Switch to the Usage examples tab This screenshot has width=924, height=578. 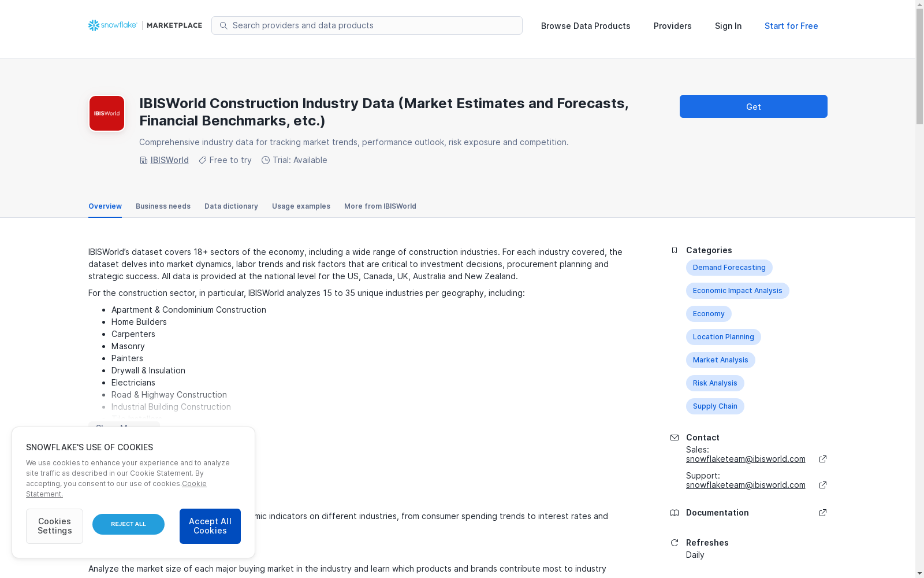point(301,206)
